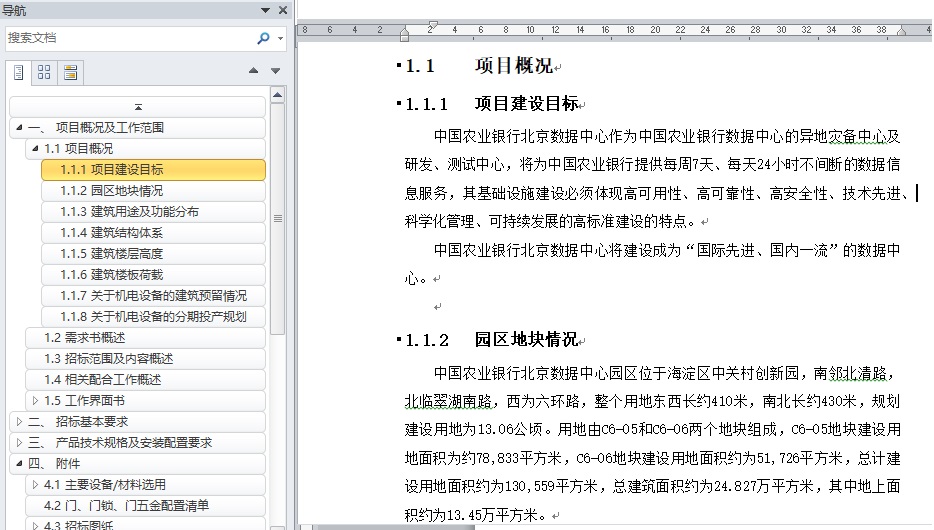
Task: Open the navigation pane options dropdown arrow
Action: click(266, 10)
